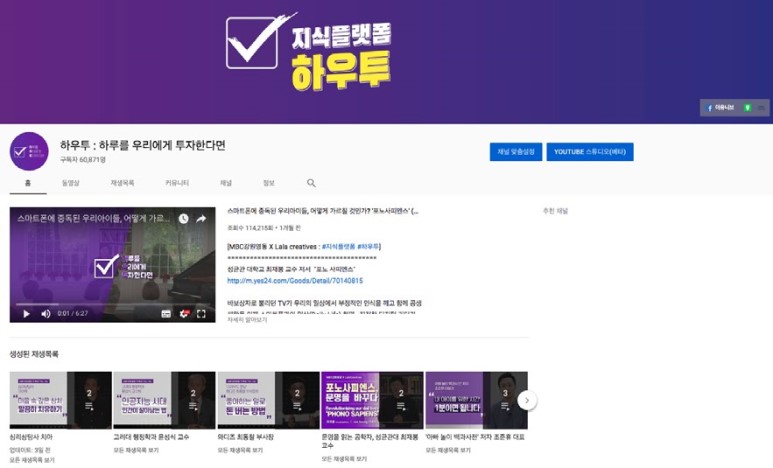Open YOUTUBE 스튜디오(베타) button
The height and width of the screenshot is (468, 773).
coord(589,152)
